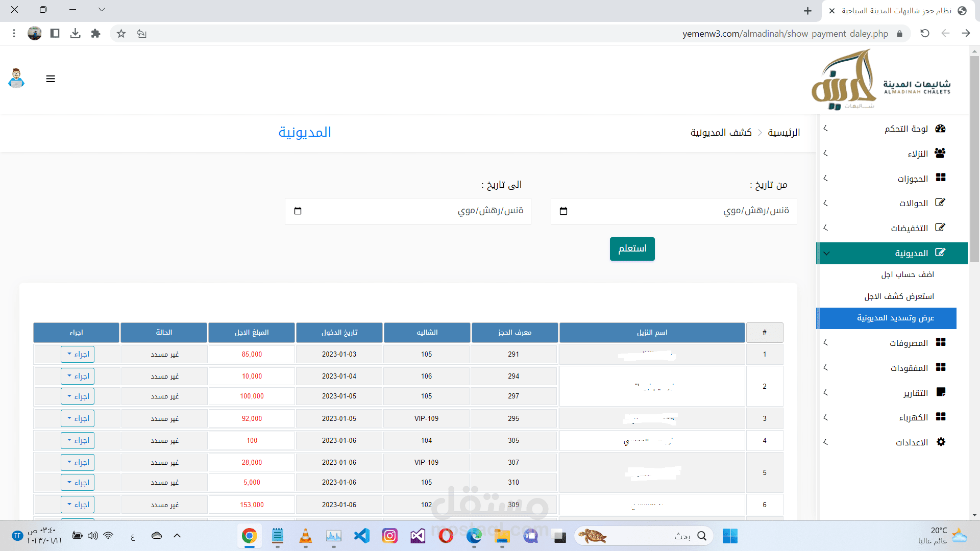The width and height of the screenshot is (980, 551).
Task: Open browser extensions puzzle icon
Action: coord(95,34)
